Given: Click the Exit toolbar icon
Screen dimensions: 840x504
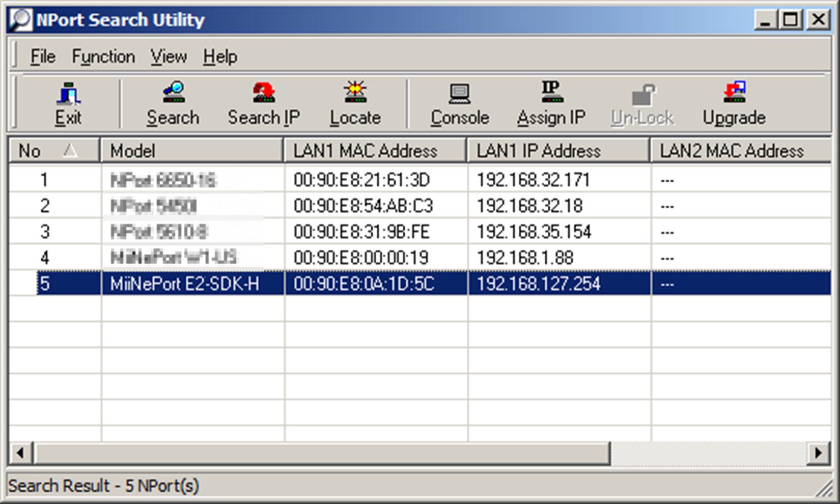Looking at the screenshot, I should [x=68, y=104].
